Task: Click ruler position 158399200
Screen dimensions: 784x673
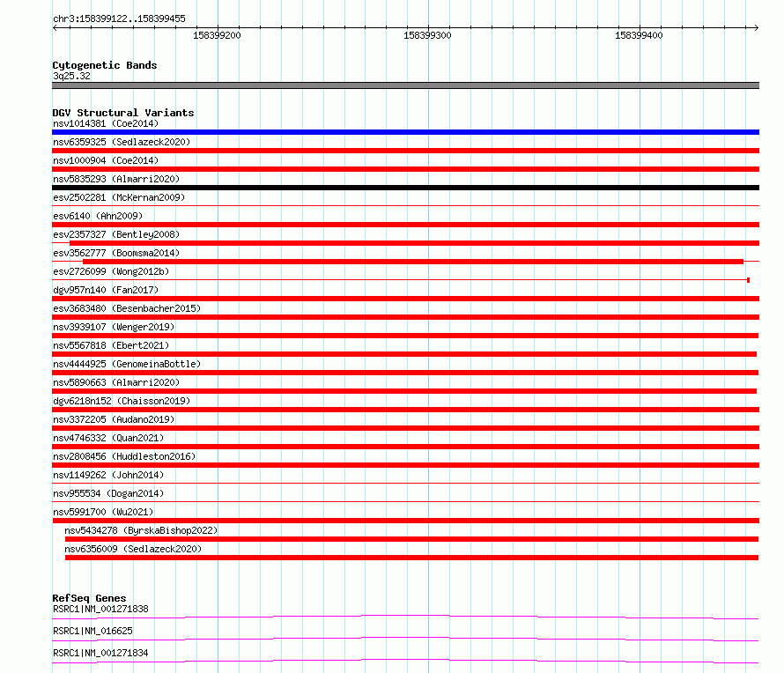Action: [x=217, y=35]
